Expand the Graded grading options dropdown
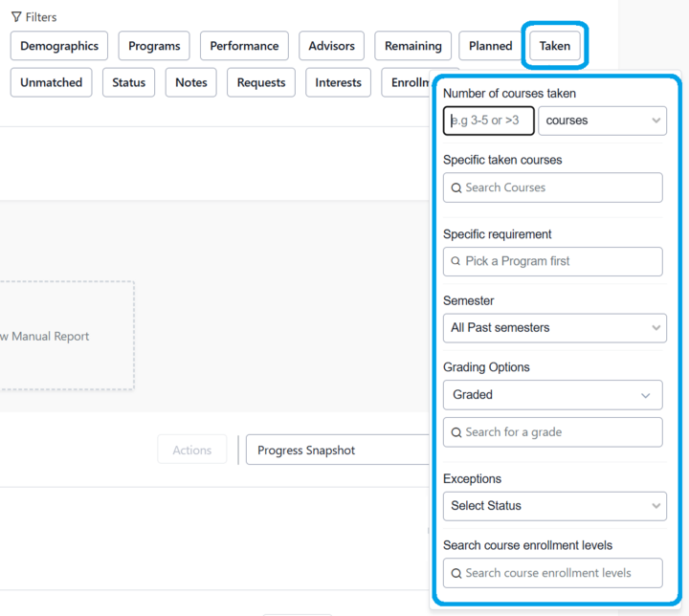This screenshot has width=689, height=616. (552, 394)
